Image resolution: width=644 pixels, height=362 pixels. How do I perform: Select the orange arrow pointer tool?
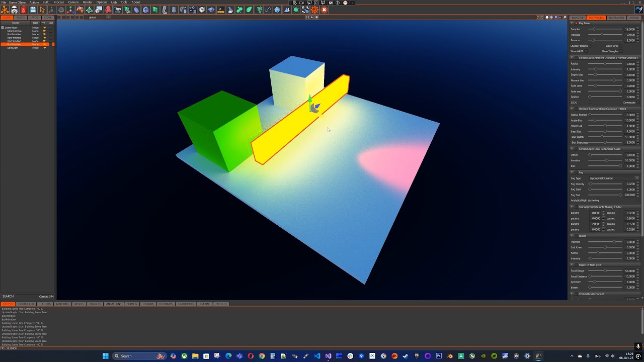(42, 10)
